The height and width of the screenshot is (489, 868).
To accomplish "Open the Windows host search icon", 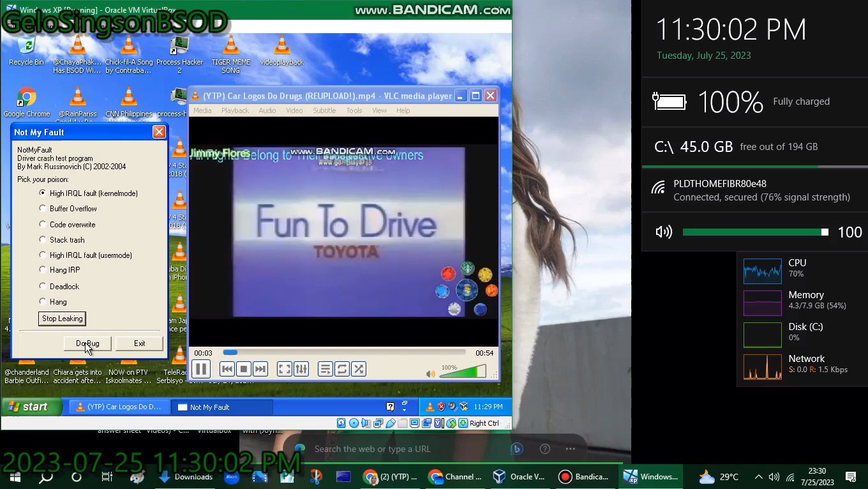I will 46,477.
